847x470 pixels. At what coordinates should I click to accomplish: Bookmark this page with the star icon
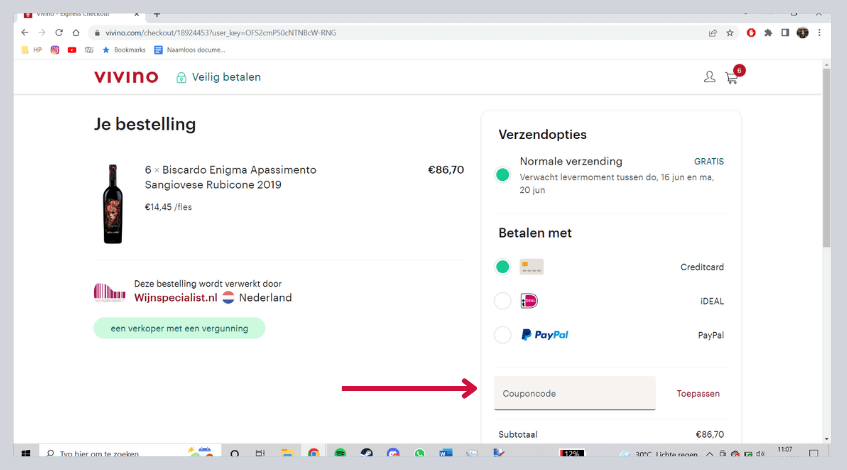(730, 33)
